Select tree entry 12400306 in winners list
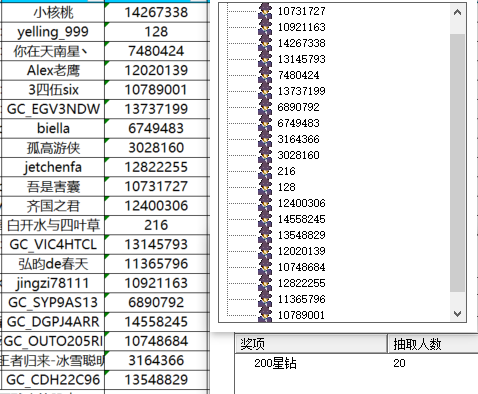478x394 pixels. pos(301,203)
